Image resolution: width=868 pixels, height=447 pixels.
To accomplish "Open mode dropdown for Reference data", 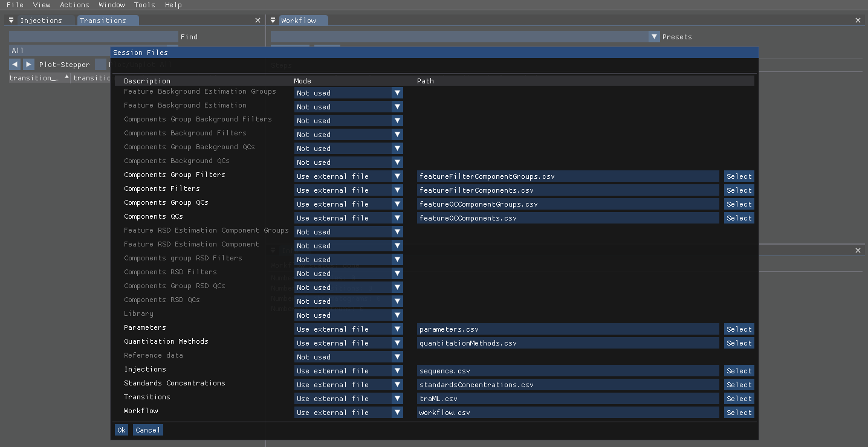I will 348,357.
